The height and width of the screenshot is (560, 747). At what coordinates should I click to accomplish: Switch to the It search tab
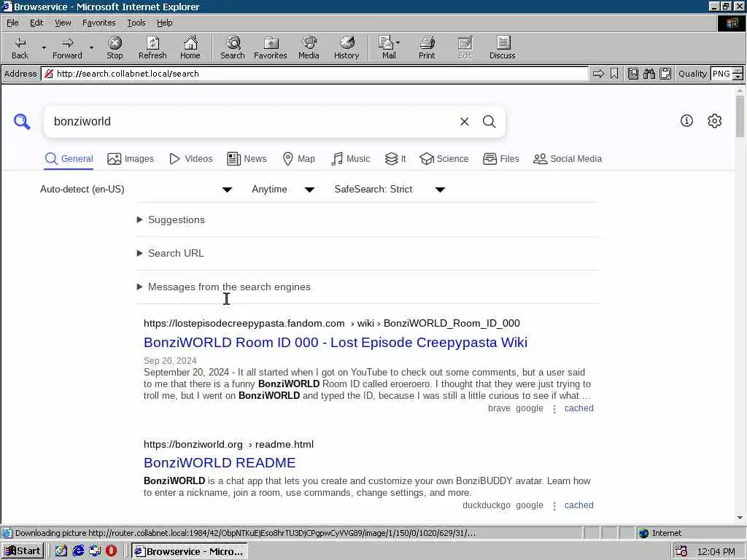(x=395, y=159)
